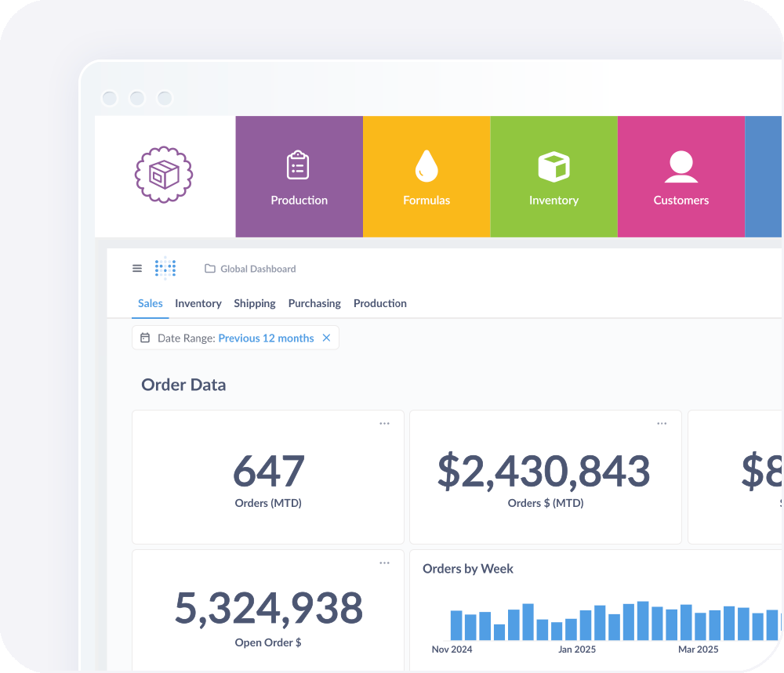This screenshot has height=673, width=784.
Task: Switch to the Sales tab
Action: (x=151, y=303)
